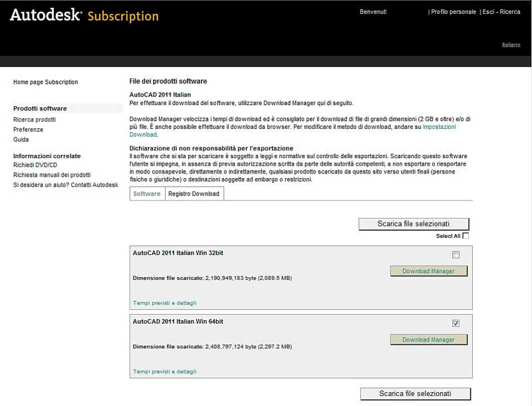The width and height of the screenshot is (532, 406).
Task: Uncheck the AutoCAD 2011 Win 64bit checkbox
Action: click(x=456, y=324)
